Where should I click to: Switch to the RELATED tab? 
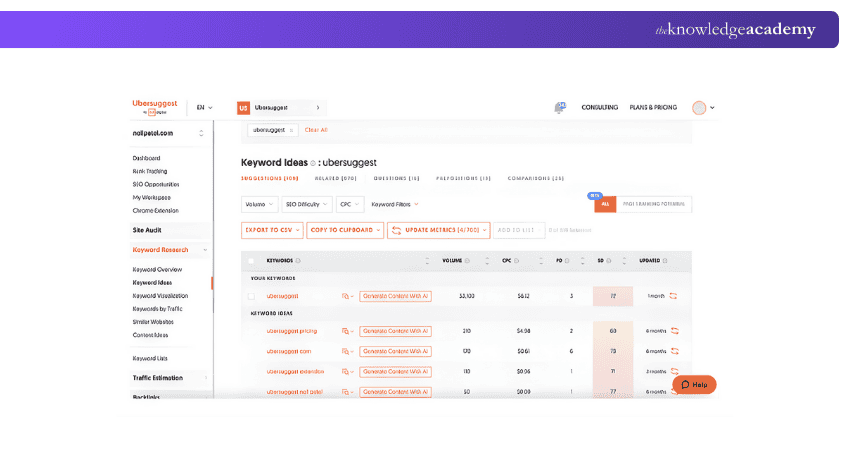336,178
